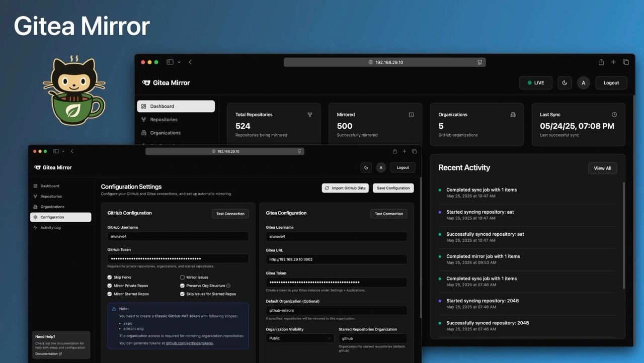Click info icon beside Preserve Org Structure
This screenshot has height=363, width=644.
[228, 286]
